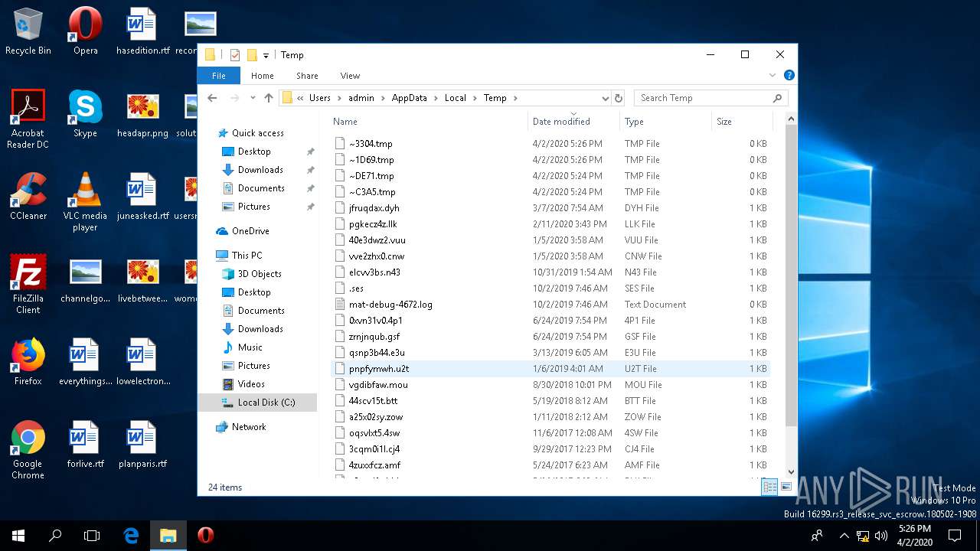Select the pnpfymwh.u2t file
The width and height of the screenshot is (980, 551).
(551, 369)
